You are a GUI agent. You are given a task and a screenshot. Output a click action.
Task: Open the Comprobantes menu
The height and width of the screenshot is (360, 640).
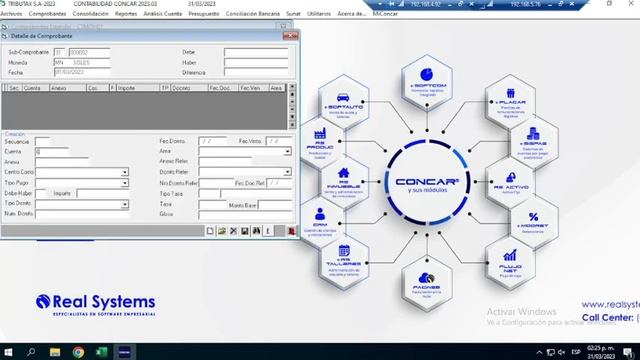(x=47, y=13)
